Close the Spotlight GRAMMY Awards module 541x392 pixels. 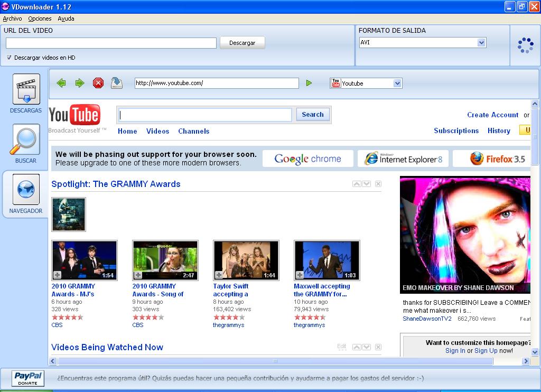coord(378,184)
